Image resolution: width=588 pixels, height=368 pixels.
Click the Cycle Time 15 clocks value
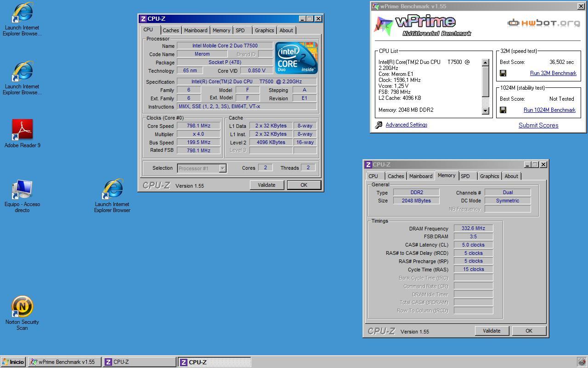click(x=473, y=269)
